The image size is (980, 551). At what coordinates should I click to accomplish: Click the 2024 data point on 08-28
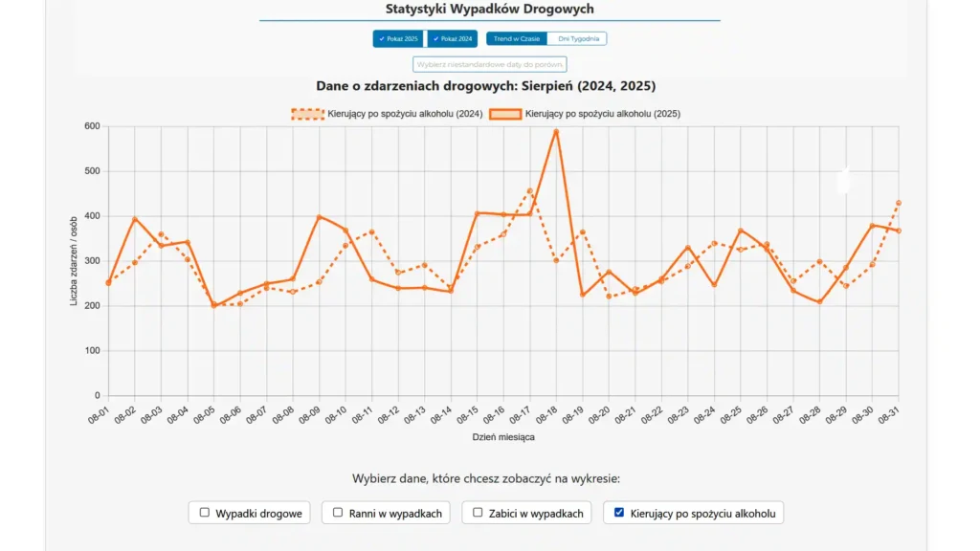point(820,262)
